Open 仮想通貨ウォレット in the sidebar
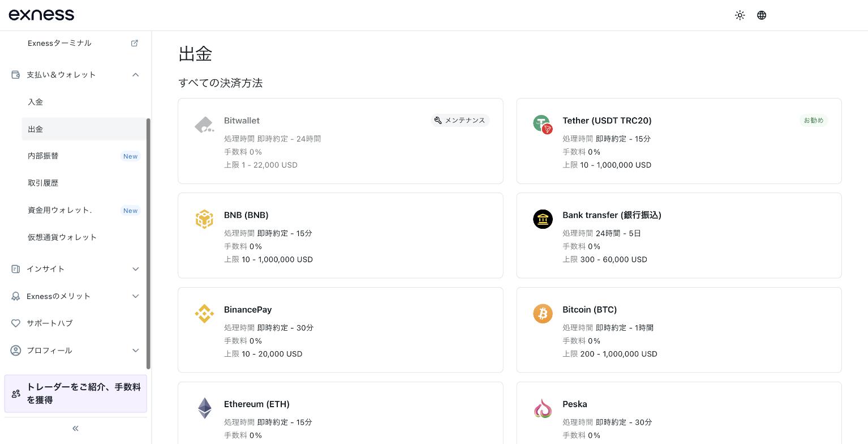The image size is (868, 444). (x=84, y=237)
